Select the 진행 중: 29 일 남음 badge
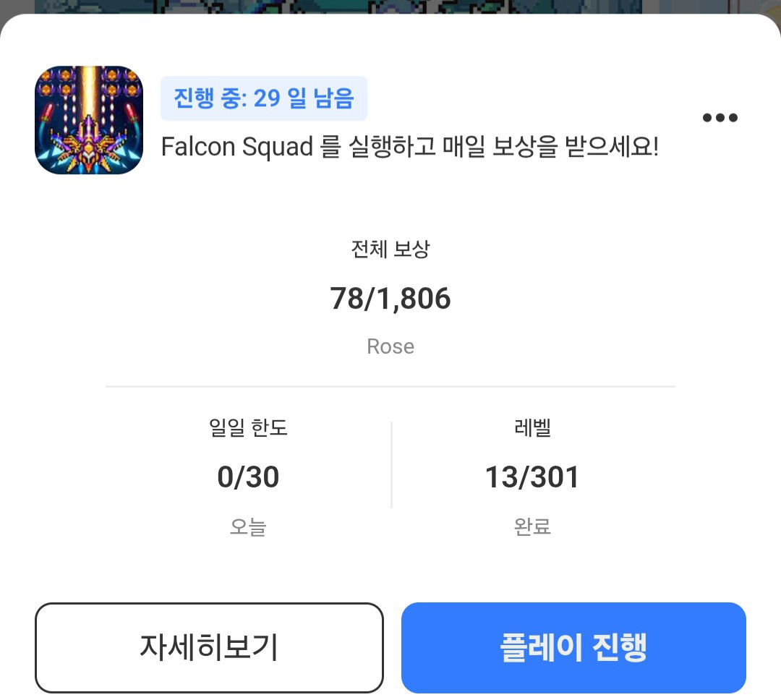 pos(263,98)
